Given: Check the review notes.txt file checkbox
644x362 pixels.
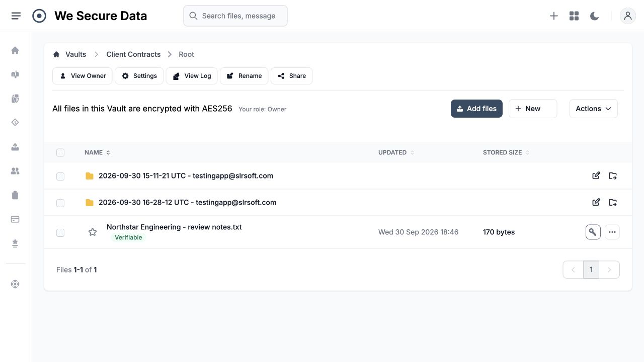Looking at the screenshot, I should pyautogui.click(x=60, y=232).
